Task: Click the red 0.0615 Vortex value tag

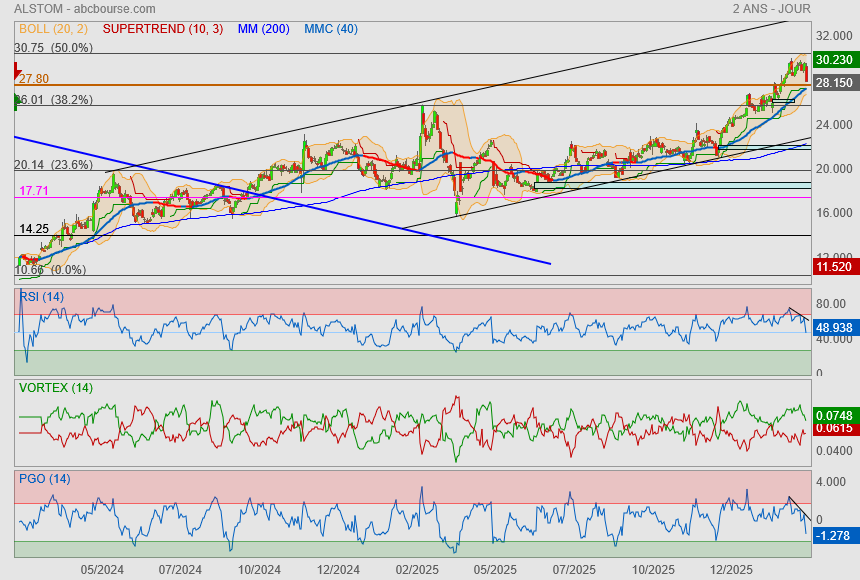Action: (834, 428)
